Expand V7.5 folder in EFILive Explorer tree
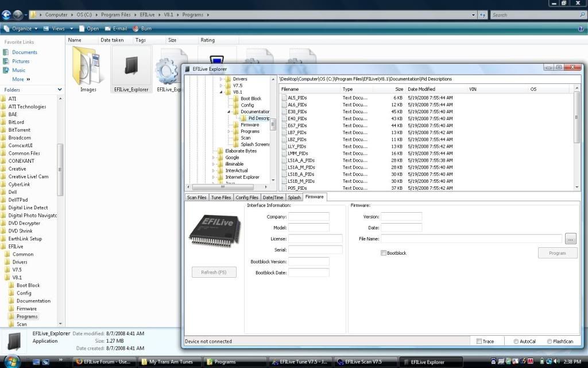Image resolution: width=588 pixels, height=368 pixels. (221, 86)
